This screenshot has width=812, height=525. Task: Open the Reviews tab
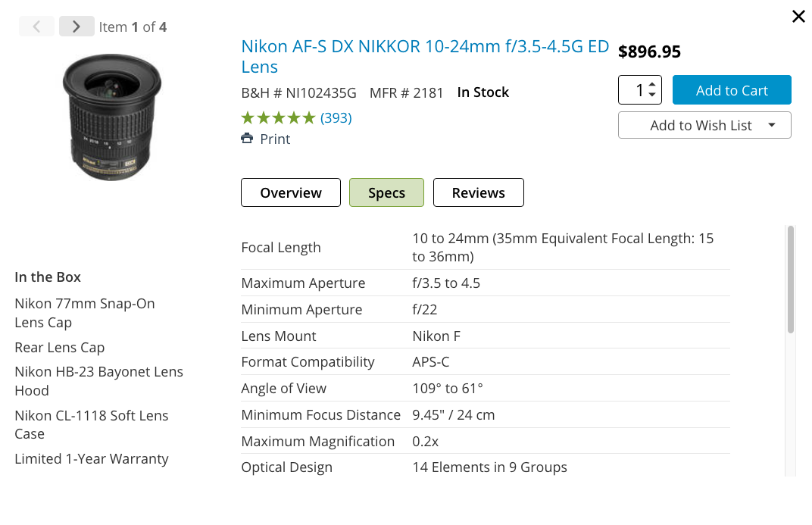pyautogui.click(x=478, y=192)
